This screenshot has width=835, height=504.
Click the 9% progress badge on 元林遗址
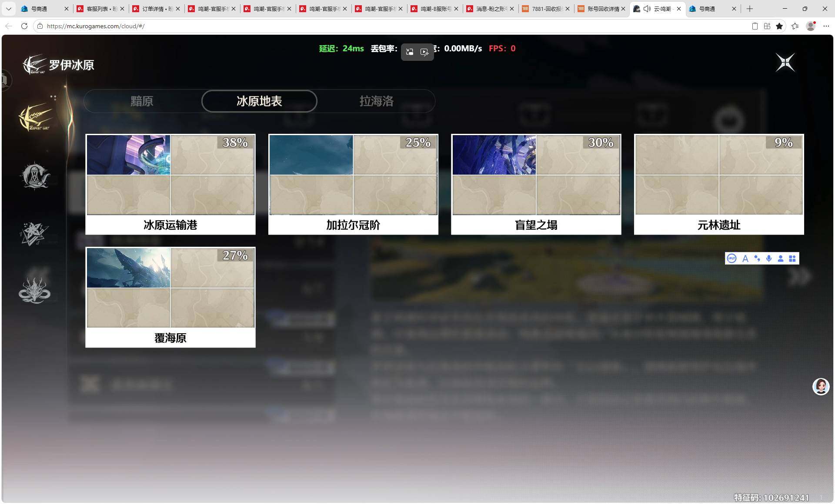(x=784, y=142)
